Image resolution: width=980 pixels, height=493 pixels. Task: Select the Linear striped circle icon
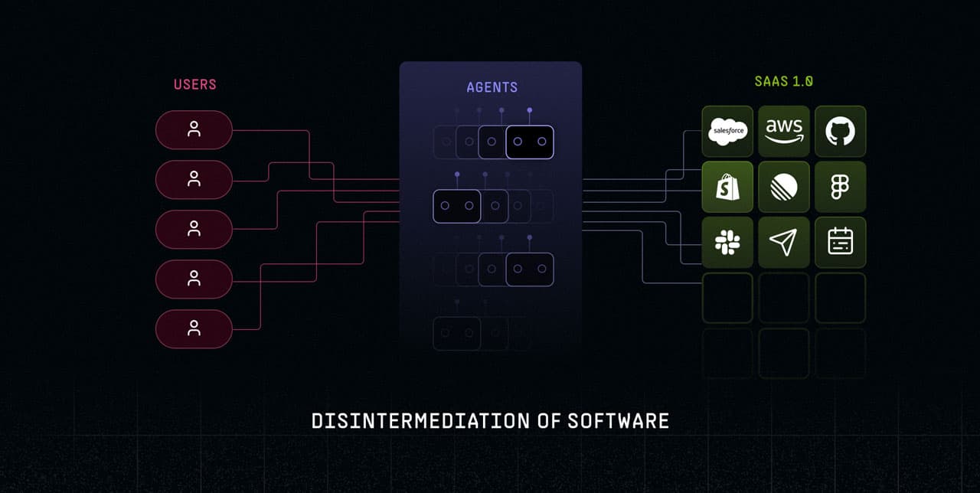784,187
